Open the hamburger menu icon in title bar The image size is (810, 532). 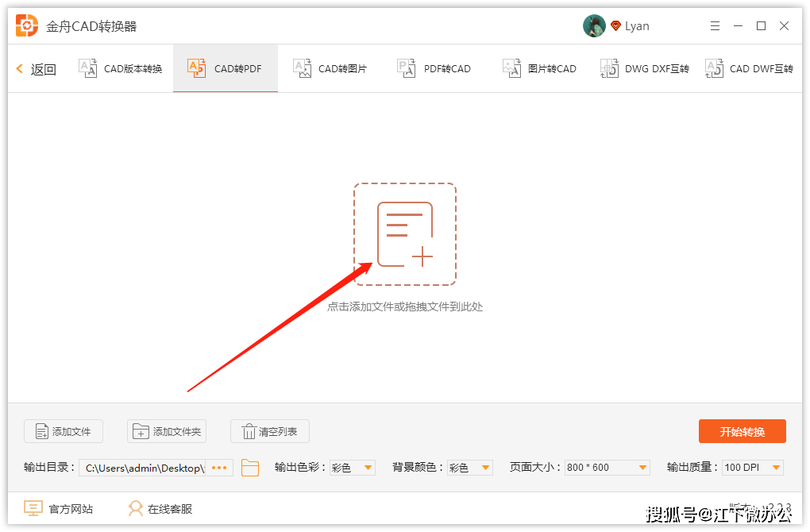[715, 26]
